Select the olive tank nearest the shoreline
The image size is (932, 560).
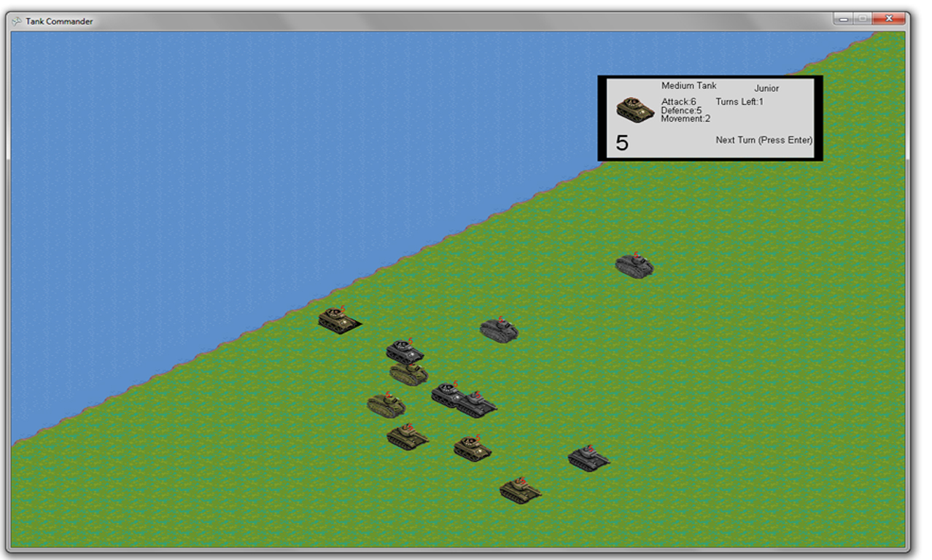(x=338, y=320)
